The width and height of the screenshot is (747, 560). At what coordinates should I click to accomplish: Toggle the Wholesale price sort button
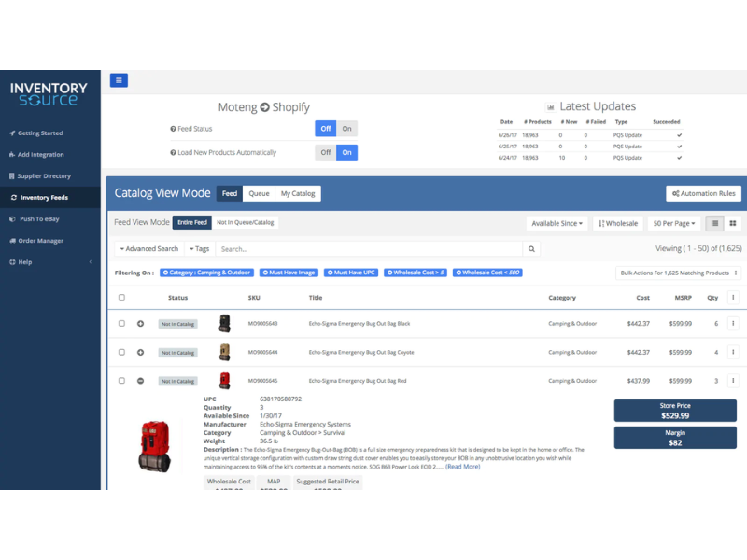coord(618,223)
